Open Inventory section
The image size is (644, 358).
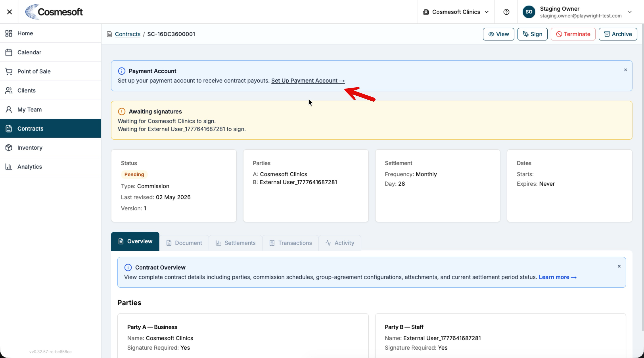(x=51, y=148)
